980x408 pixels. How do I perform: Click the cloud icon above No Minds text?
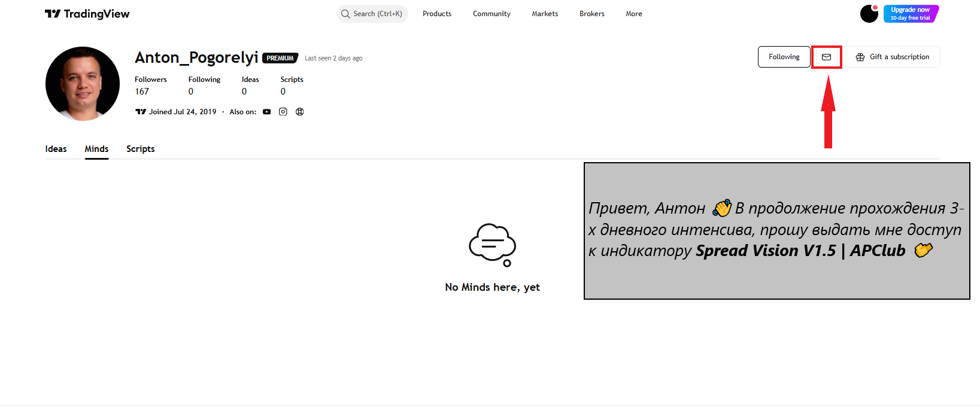[492, 244]
